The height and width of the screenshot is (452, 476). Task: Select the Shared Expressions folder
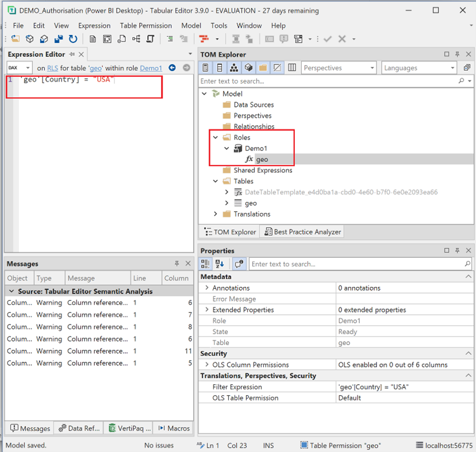pyautogui.click(x=263, y=170)
